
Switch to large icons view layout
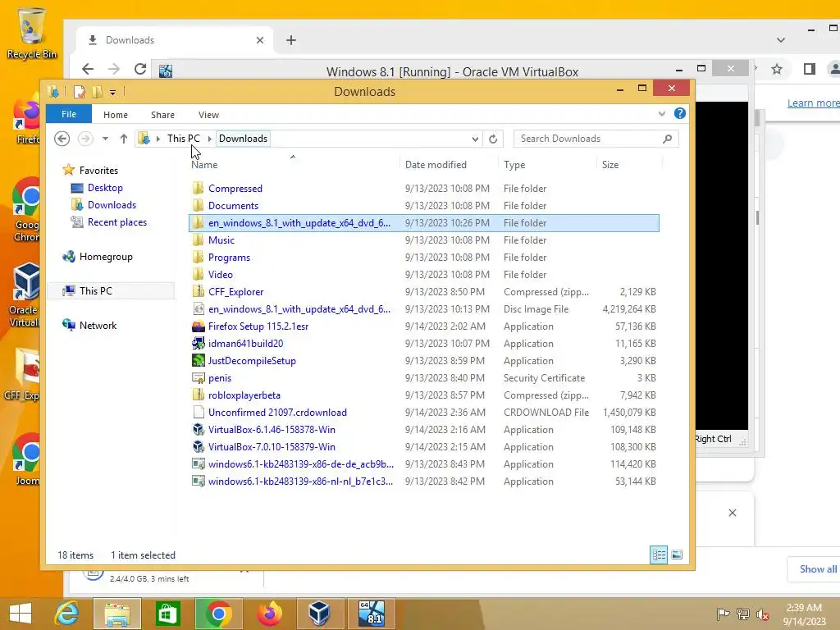coord(677,555)
